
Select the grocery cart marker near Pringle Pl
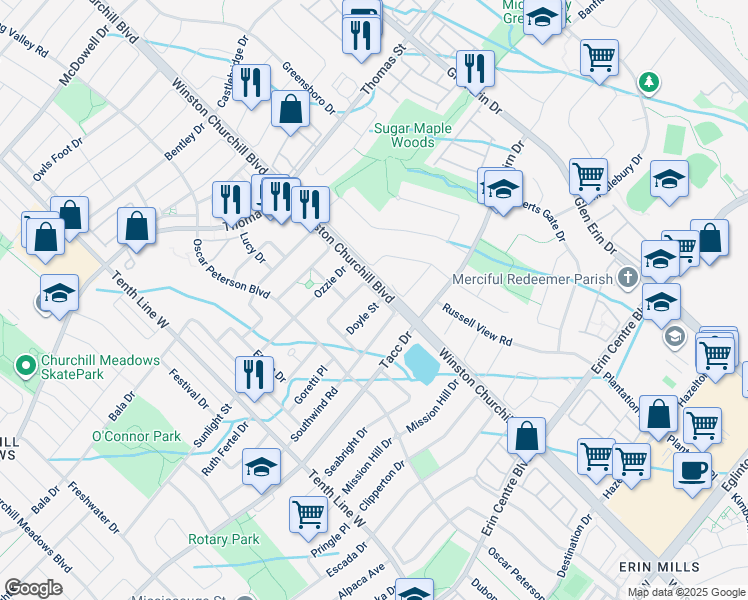pyautogui.click(x=308, y=514)
